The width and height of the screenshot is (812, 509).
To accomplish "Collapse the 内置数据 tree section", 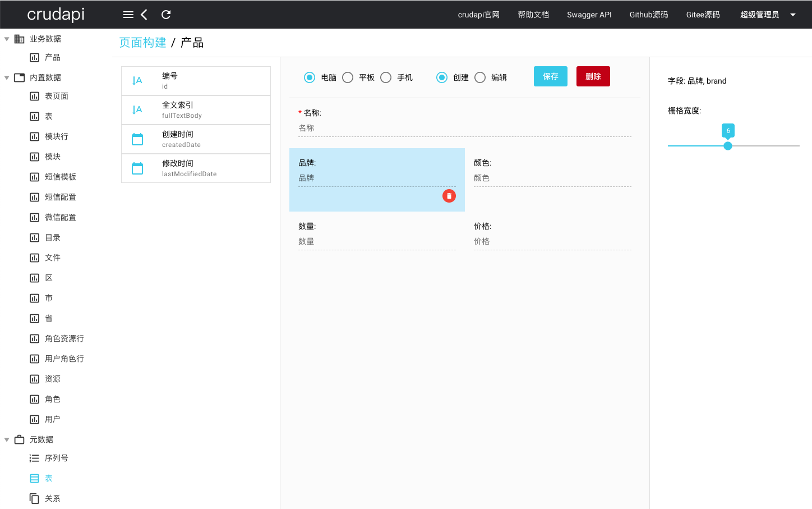I will (x=7, y=77).
